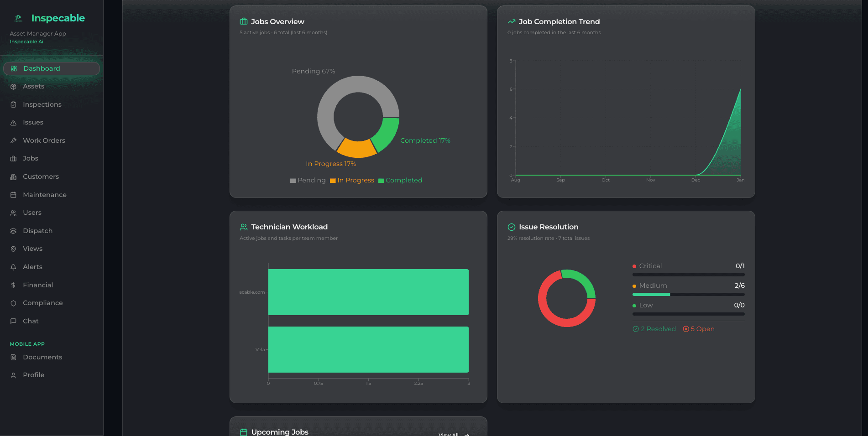Click the Critical issues progress bar

point(688,275)
